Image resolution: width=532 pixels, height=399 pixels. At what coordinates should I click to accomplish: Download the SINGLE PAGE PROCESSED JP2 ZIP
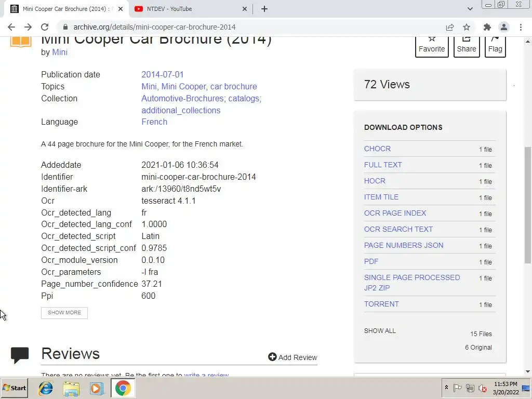[412, 283]
